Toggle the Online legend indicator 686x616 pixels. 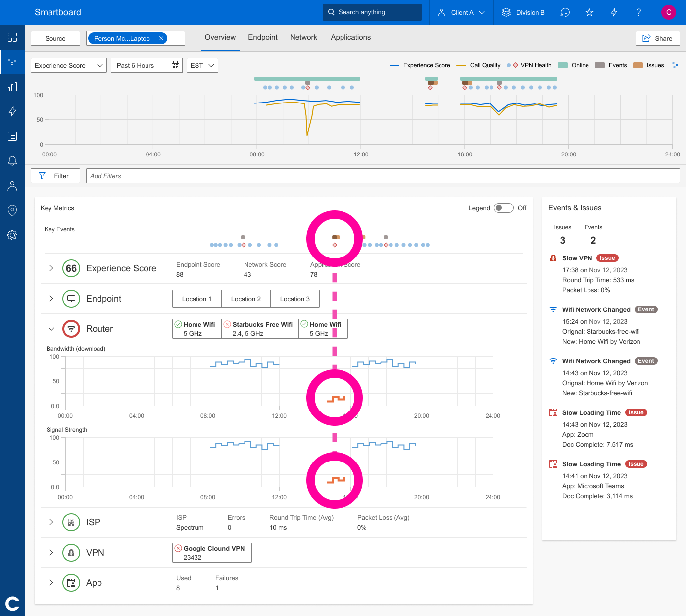coord(563,65)
